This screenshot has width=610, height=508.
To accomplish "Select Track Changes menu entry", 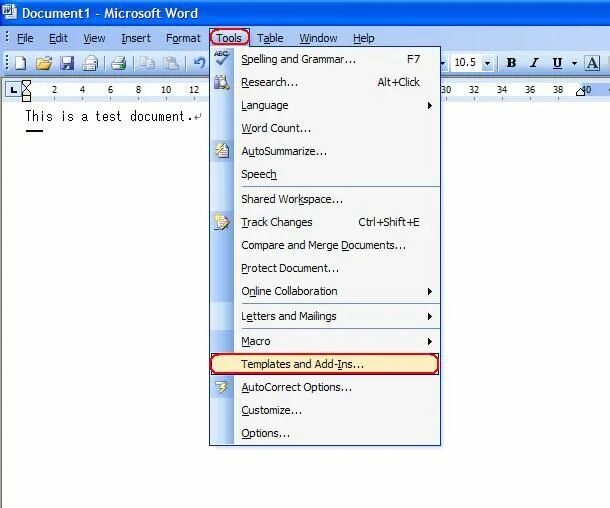I will (325, 222).
